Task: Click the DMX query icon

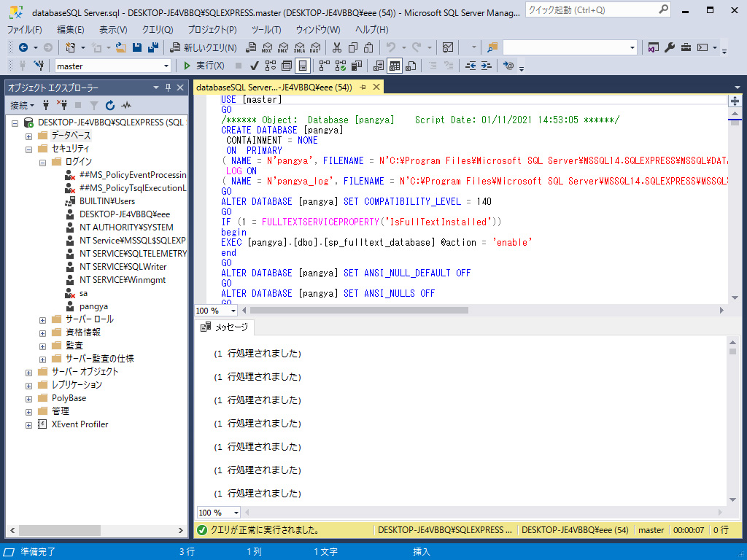Action: (x=283, y=47)
